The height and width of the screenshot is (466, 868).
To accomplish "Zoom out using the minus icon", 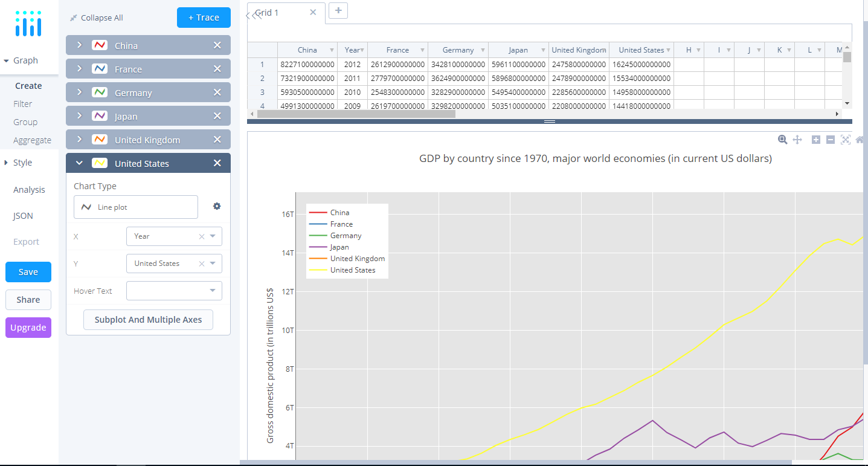I will point(831,140).
